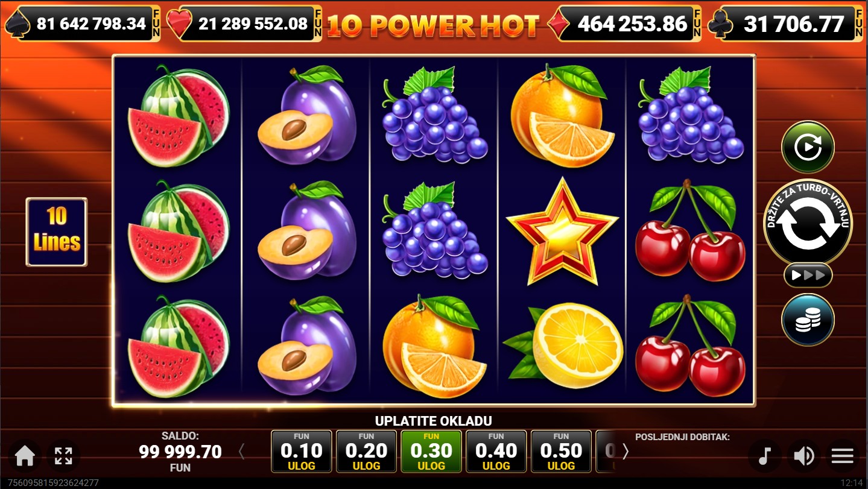Choose the 0.40 ULOG bet
The image size is (868, 489).
tap(496, 451)
